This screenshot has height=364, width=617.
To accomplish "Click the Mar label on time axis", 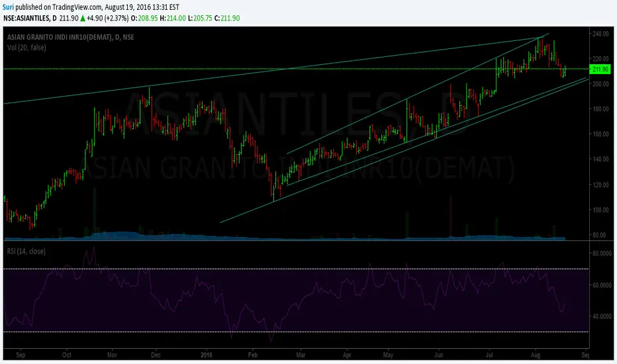I will [301, 355].
